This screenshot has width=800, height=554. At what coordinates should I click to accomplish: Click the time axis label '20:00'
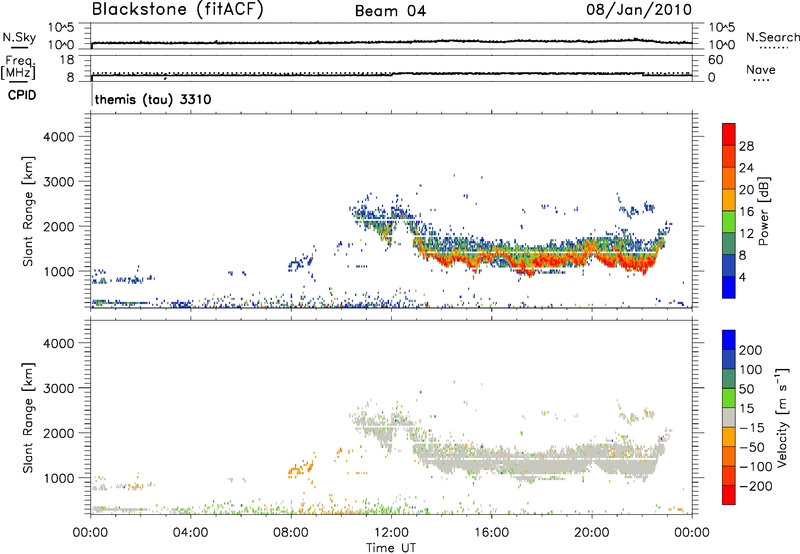click(591, 533)
